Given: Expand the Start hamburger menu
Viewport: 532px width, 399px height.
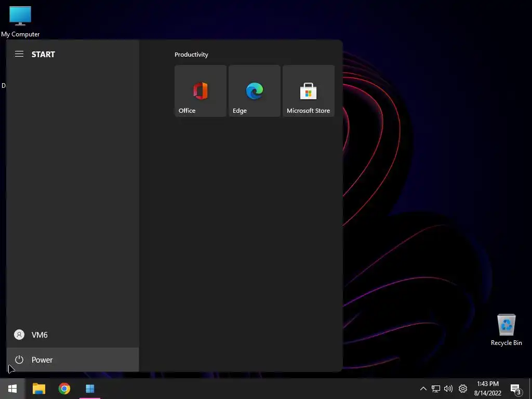Looking at the screenshot, I should pyautogui.click(x=19, y=54).
